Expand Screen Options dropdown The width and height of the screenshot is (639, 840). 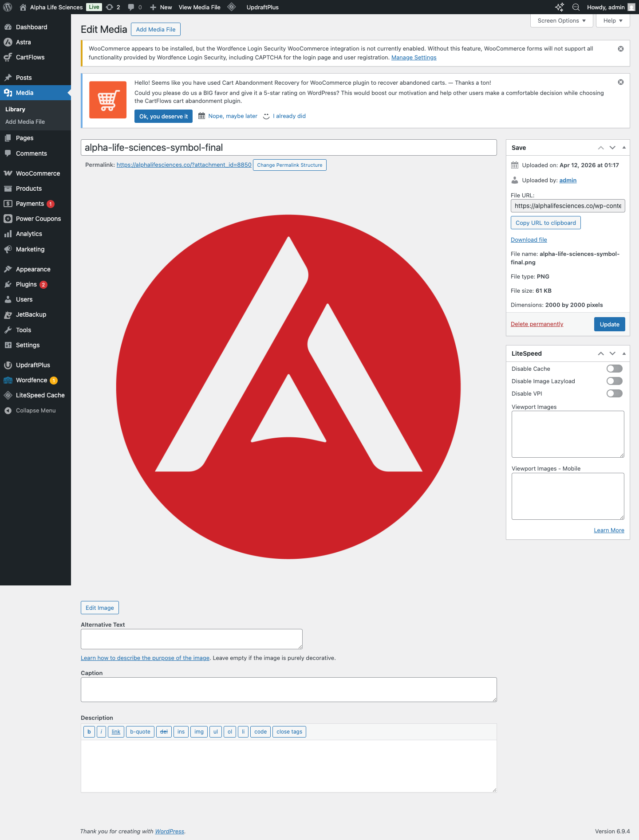click(561, 21)
